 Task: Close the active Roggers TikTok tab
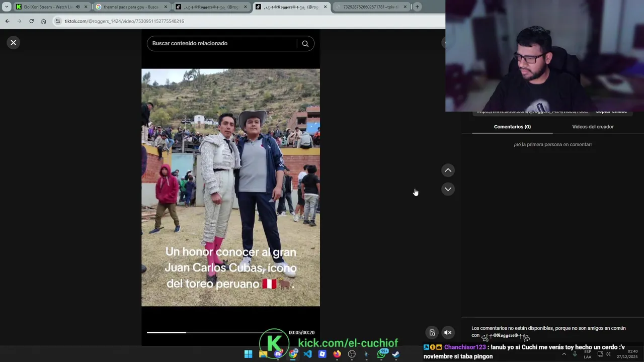tap(326, 7)
